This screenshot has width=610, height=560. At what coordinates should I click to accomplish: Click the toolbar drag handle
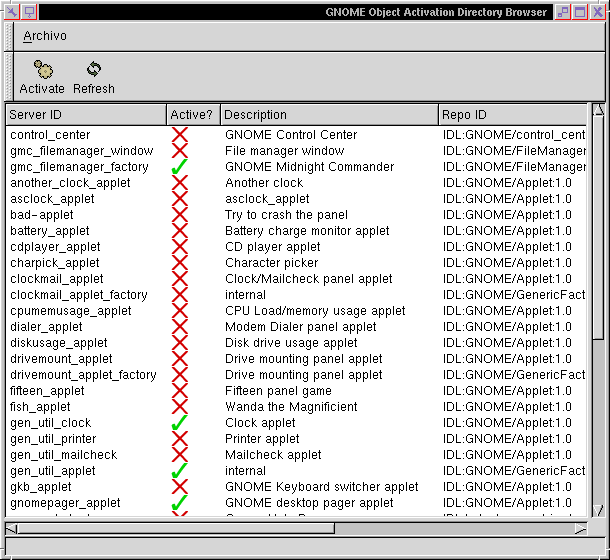pyautogui.click(x=9, y=77)
